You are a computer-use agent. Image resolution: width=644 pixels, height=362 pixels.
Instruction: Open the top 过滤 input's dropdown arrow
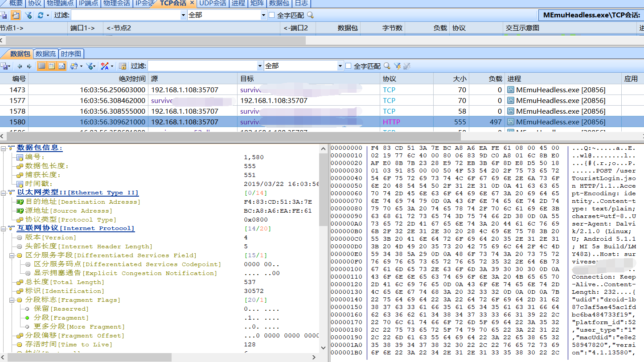click(183, 15)
